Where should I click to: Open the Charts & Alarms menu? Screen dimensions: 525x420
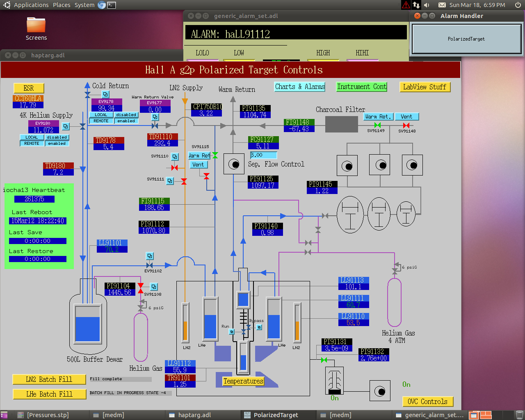(300, 87)
